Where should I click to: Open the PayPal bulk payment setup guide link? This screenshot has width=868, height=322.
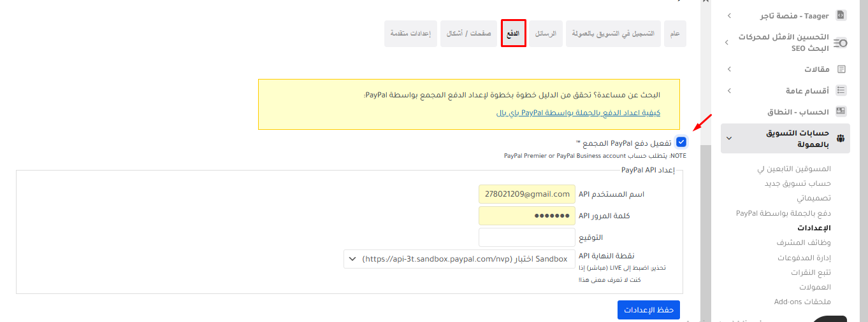pos(578,113)
